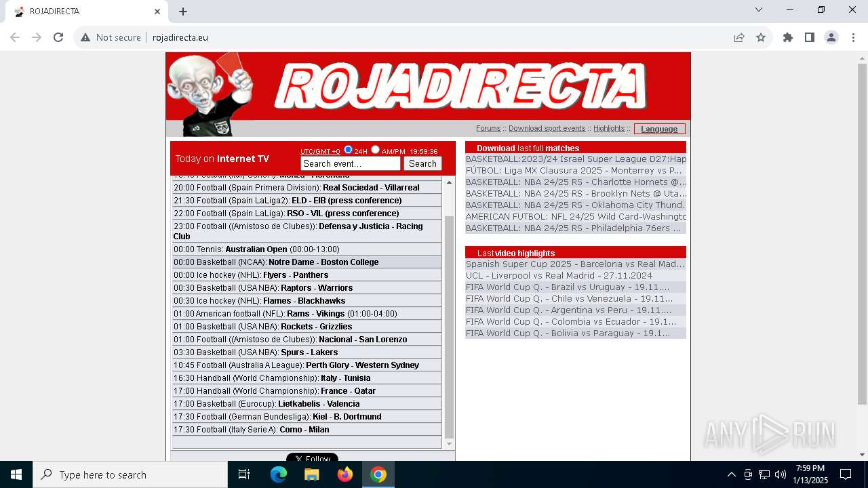The image size is (868, 488).
Task: Open the Highlights link
Action: pyautogui.click(x=609, y=128)
